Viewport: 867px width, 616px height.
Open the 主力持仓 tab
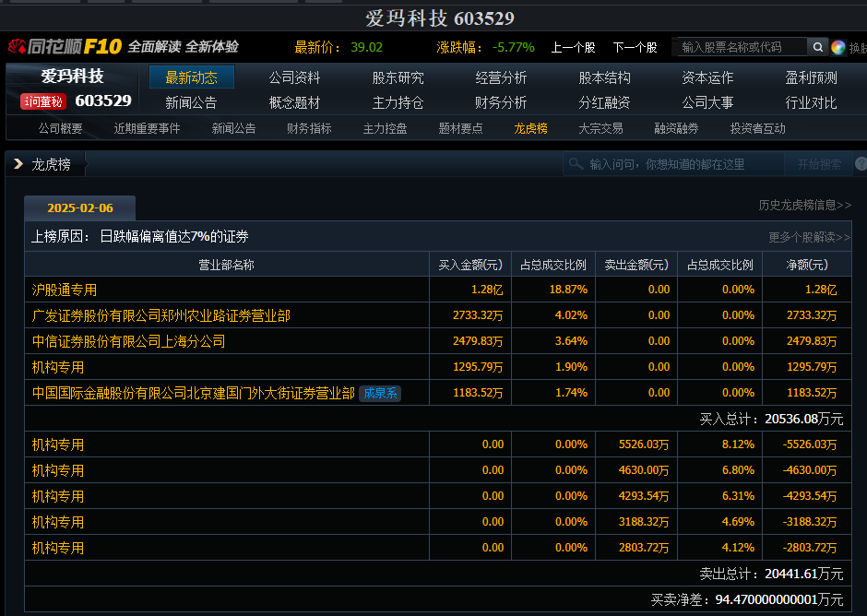(398, 102)
